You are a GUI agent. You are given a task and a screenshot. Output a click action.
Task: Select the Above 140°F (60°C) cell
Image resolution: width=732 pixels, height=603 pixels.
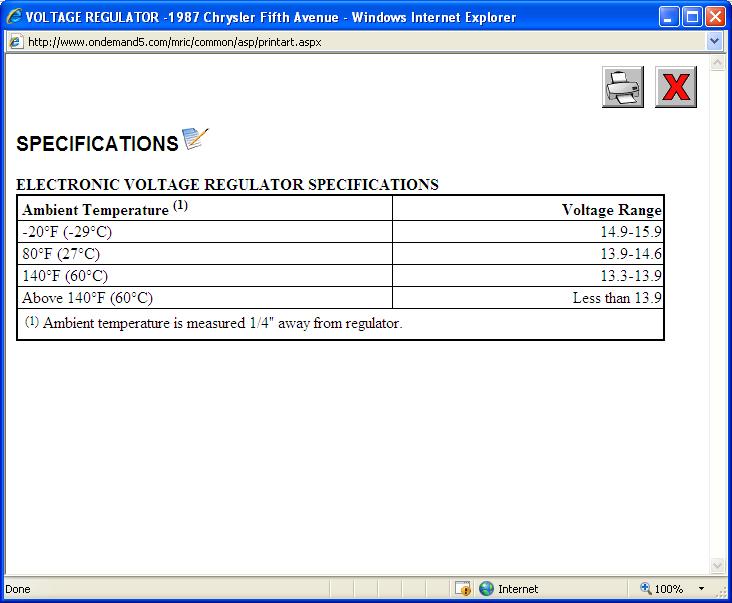point(204,297)
